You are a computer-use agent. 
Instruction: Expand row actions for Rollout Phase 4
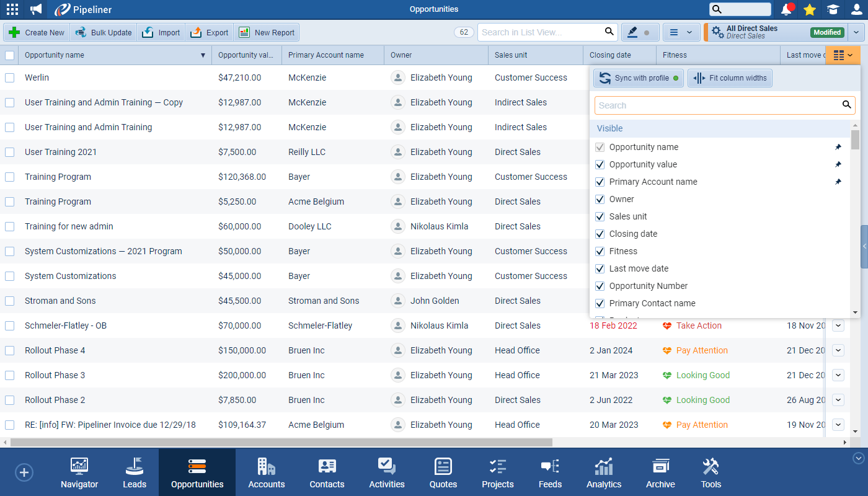pyautogui.click(x=838, y=350)
